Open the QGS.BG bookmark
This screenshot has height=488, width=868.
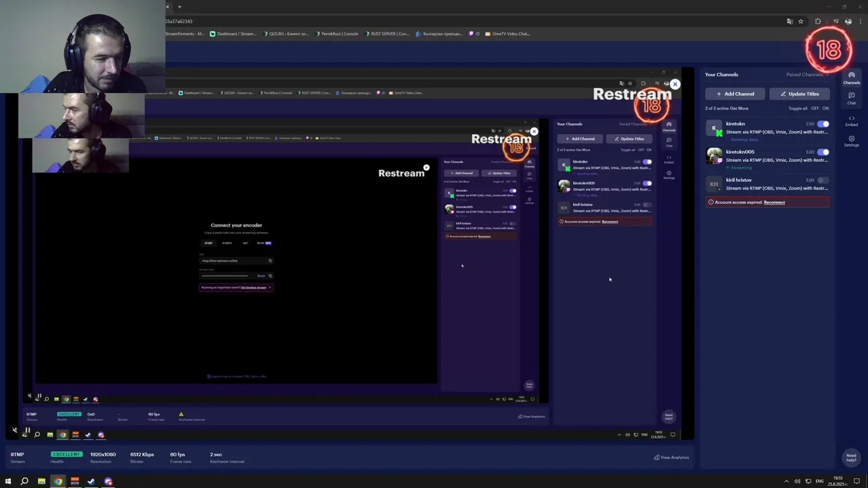(285, 33)
